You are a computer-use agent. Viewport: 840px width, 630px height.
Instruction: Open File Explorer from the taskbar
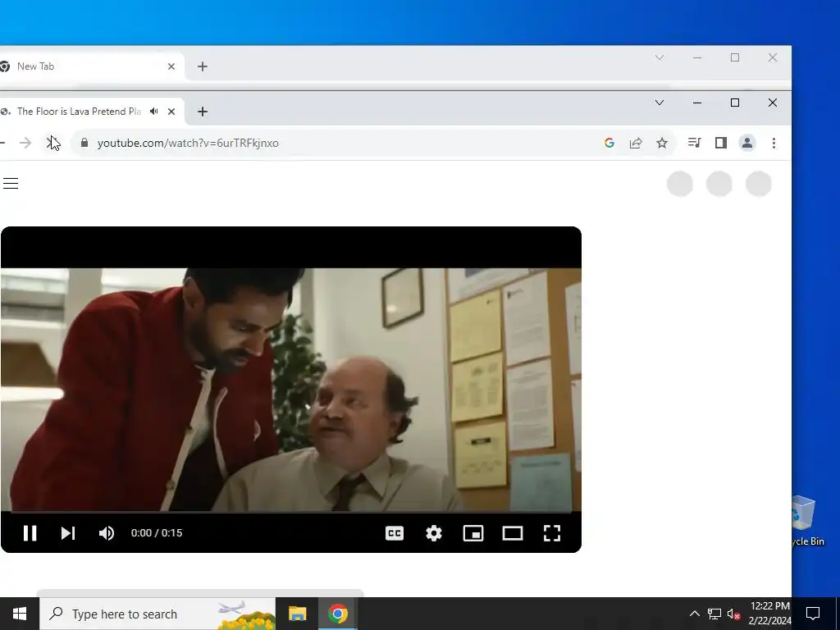click(297, 614)
